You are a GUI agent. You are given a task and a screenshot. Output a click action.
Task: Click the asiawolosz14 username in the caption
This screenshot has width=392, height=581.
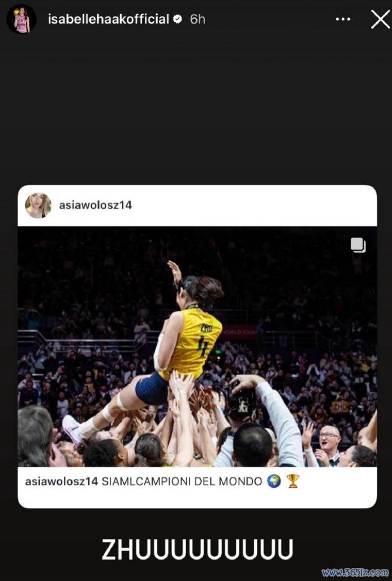62,481
